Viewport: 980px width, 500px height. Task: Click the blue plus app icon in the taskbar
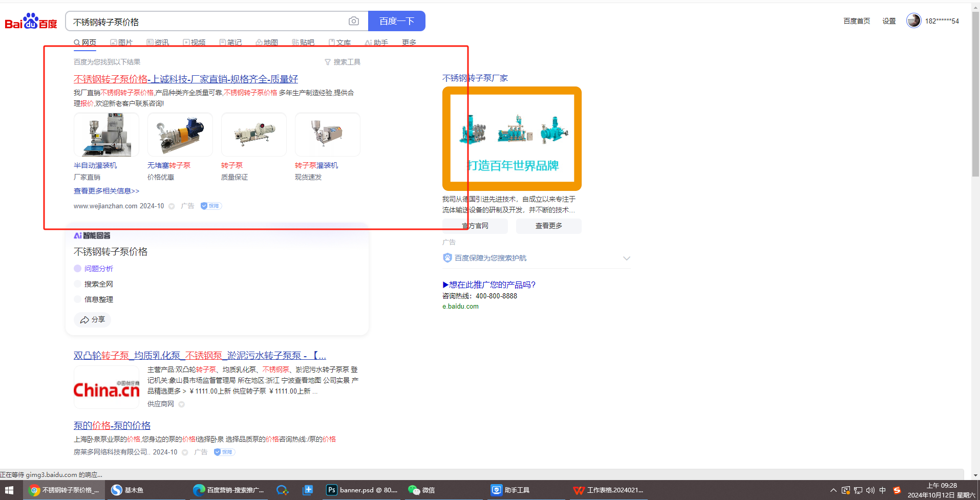coord(308,490)
